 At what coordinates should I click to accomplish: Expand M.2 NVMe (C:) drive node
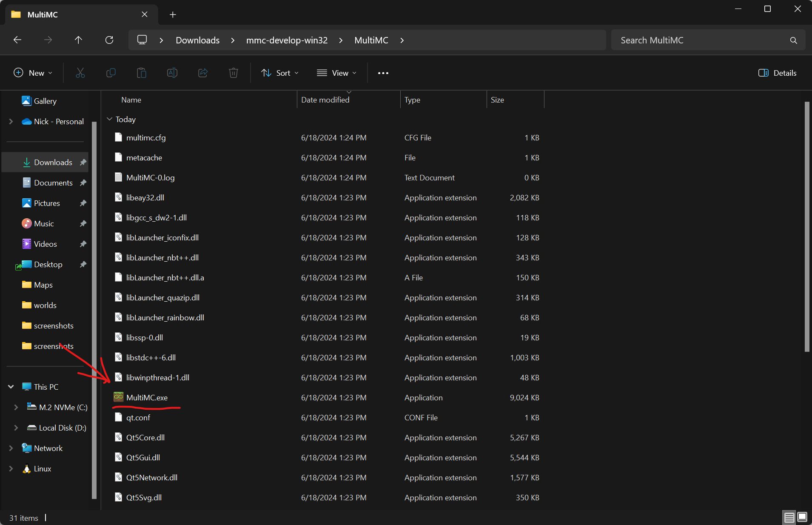[16, 407]
